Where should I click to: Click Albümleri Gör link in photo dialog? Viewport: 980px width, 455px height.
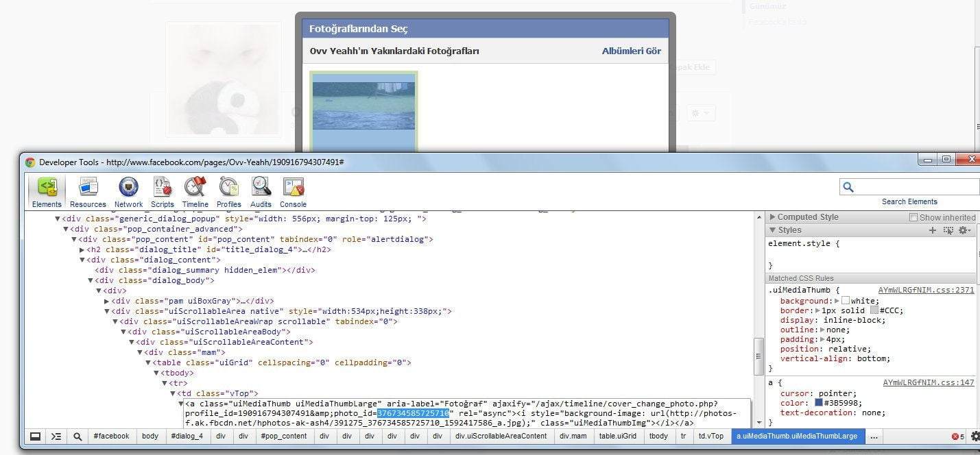pos(632,51)
